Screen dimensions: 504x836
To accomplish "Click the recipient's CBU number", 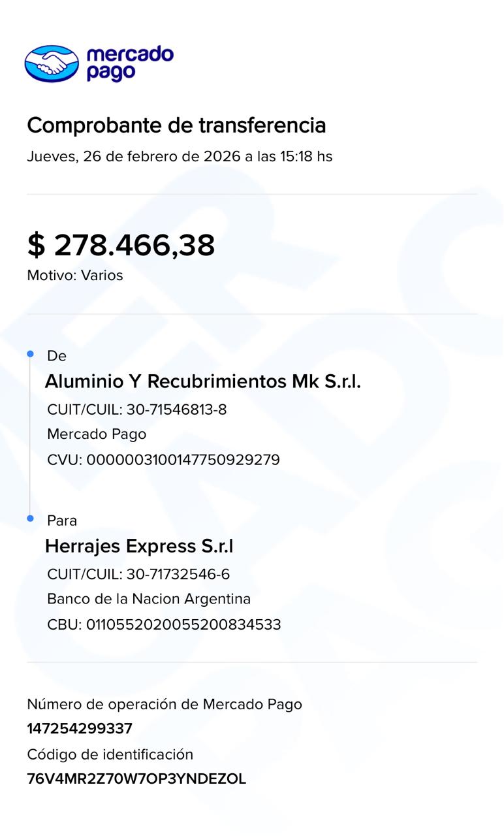I will 183,624.
